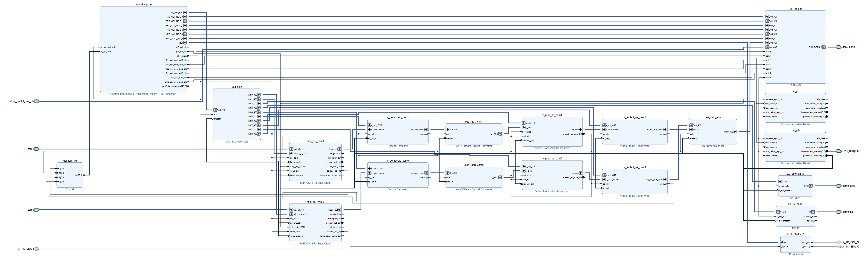
Task: Expand S00_AXI interface on axi_smc
Action: [x=215, y=110]
